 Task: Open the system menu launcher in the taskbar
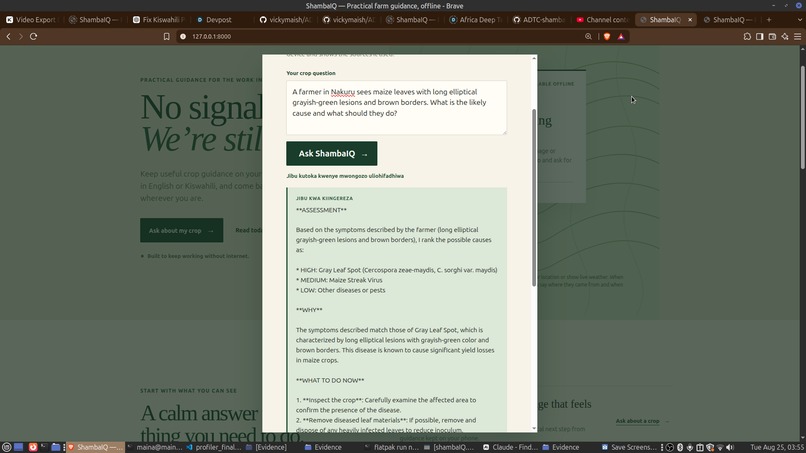[6, 447]
